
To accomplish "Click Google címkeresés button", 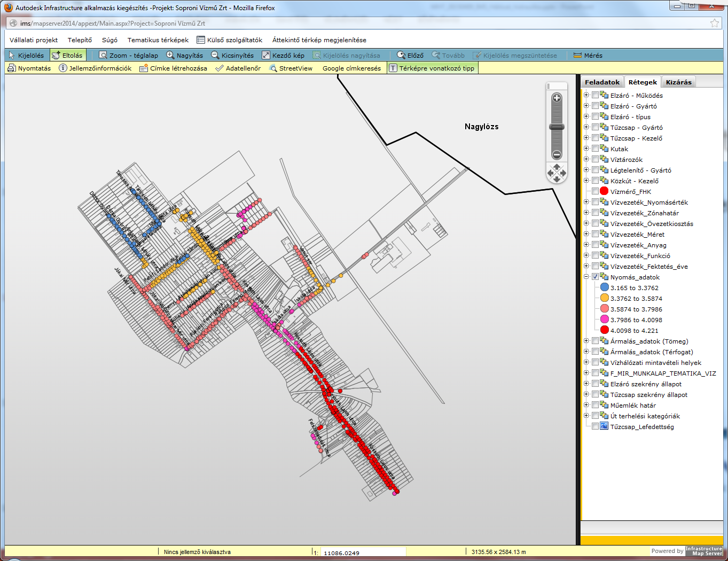I will click(351, 68).
